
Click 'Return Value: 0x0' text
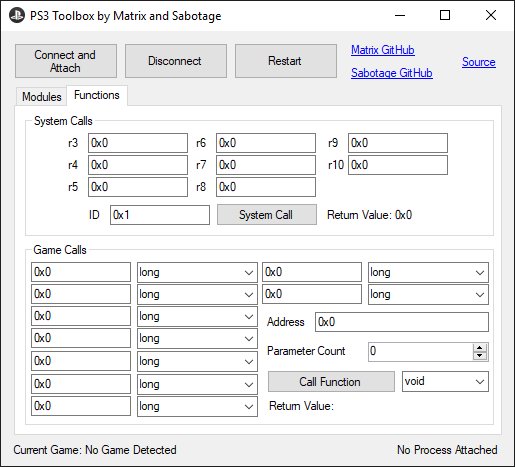[x=369, y=215]
